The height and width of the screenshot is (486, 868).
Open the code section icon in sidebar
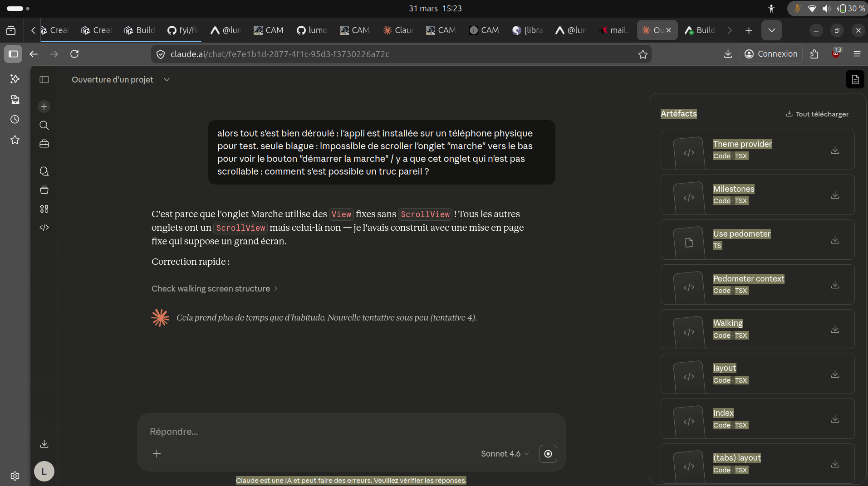tap(44, 228)
